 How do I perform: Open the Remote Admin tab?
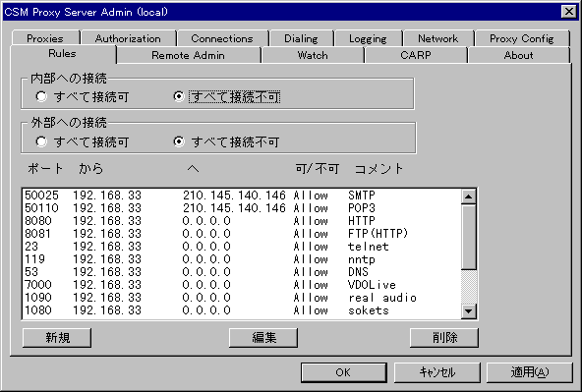pos(188,55)
